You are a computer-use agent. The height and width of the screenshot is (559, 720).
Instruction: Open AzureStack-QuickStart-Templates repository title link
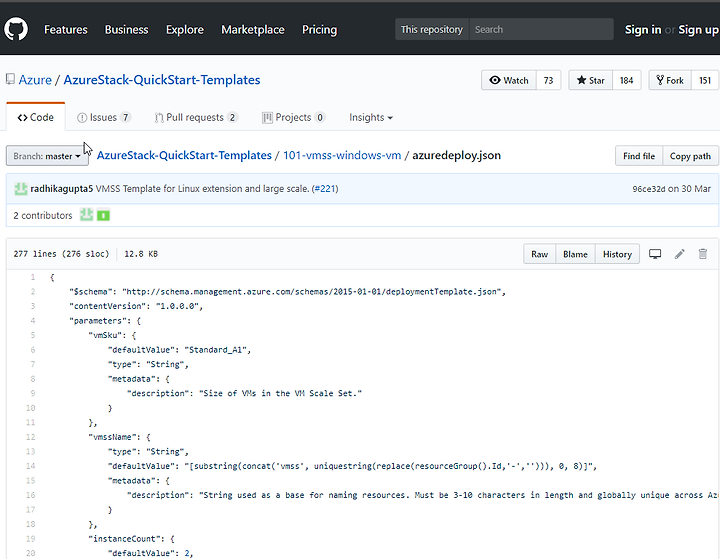click(x=162, y=80)
